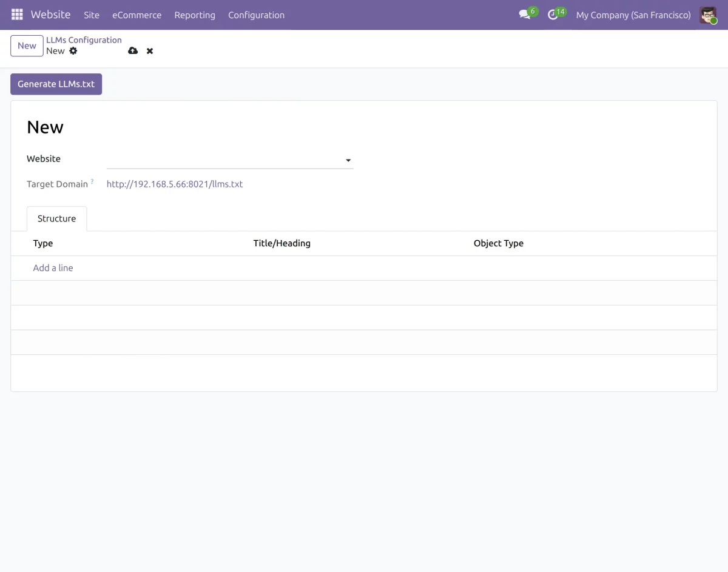
Task: Select the Structure tab
Action: pos(57,218)
